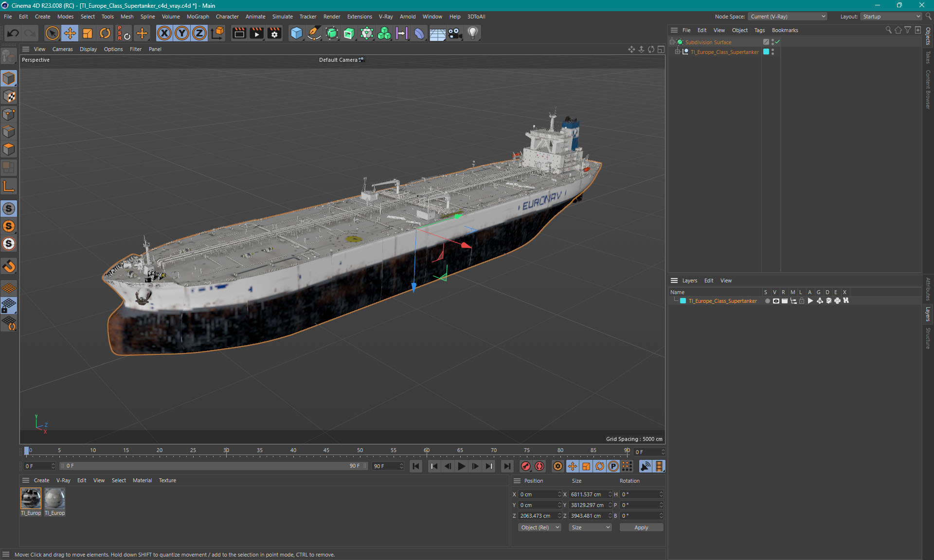Image resolution: width=934 pixels, height=560 pixels.
Task: Select the Live Selection tool
Action: point(52,33)
